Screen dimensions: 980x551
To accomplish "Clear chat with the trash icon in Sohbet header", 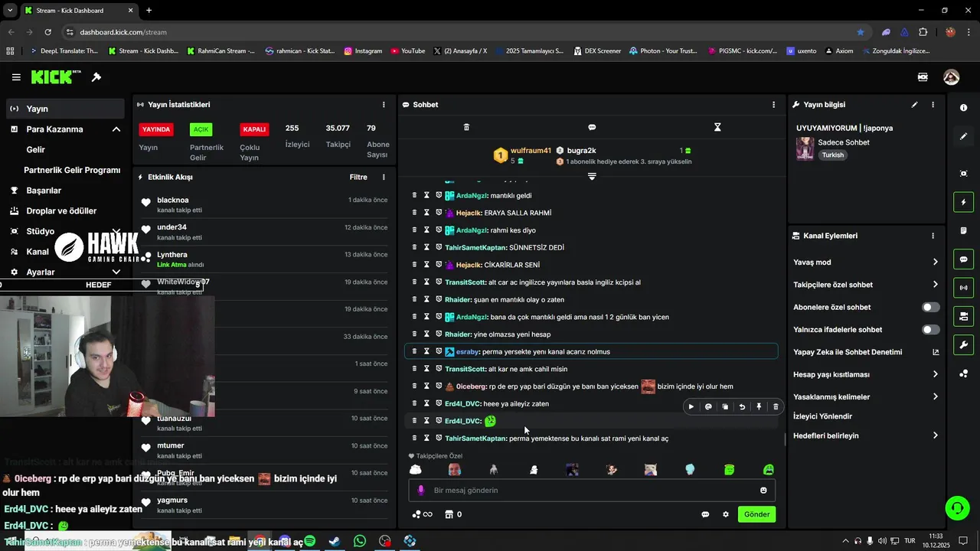I will click(466, 127).
